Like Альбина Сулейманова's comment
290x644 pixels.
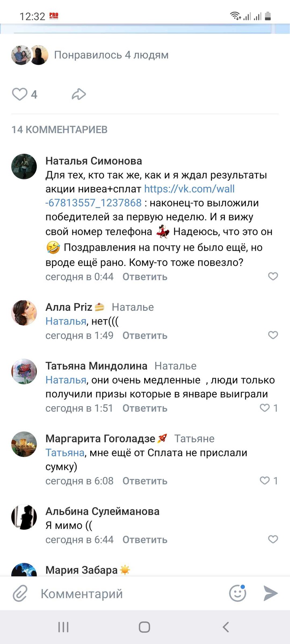point(273,539)
